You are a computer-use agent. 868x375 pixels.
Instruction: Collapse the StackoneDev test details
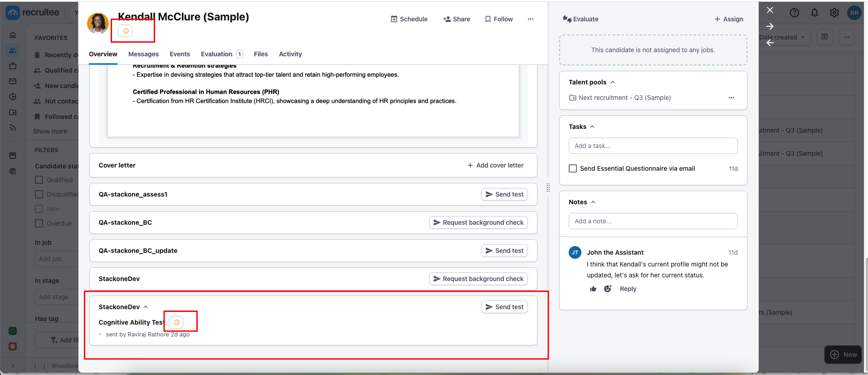146,307
